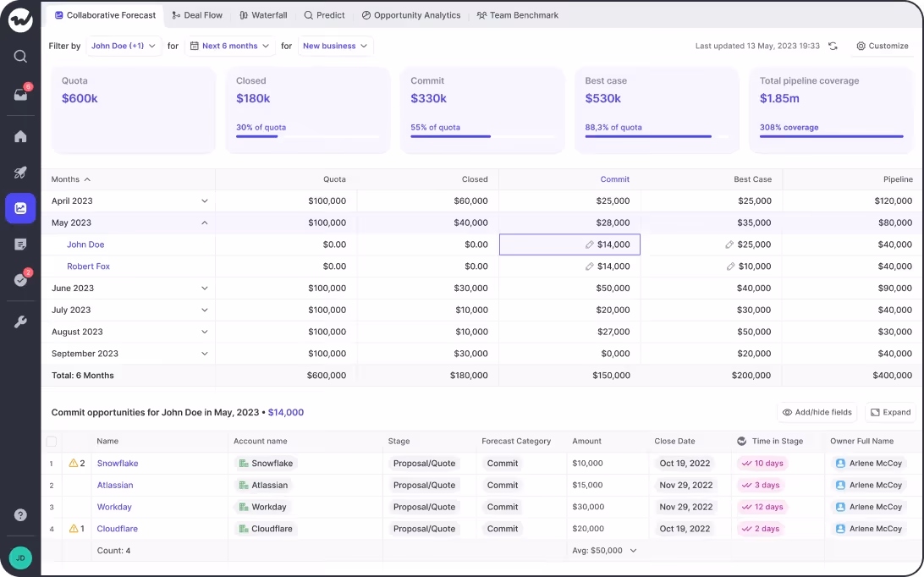
Task: Open the Team Benchmark tab
Action: 517,14
